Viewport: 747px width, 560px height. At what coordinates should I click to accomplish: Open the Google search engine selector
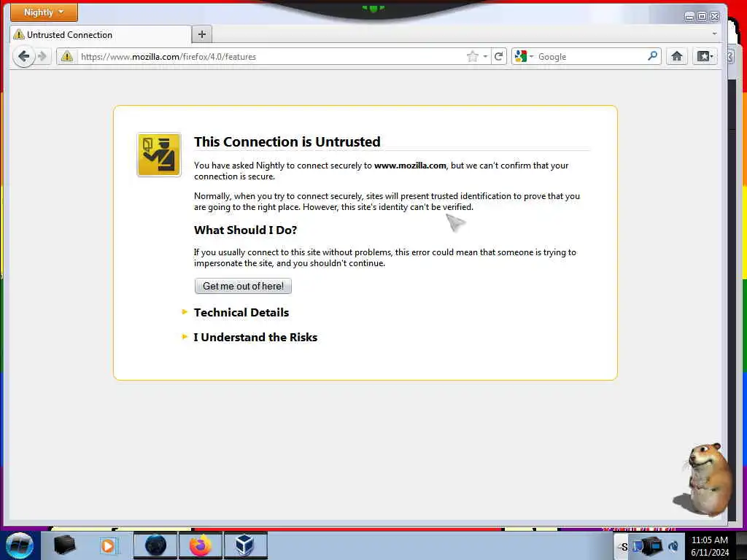[524, 57]
